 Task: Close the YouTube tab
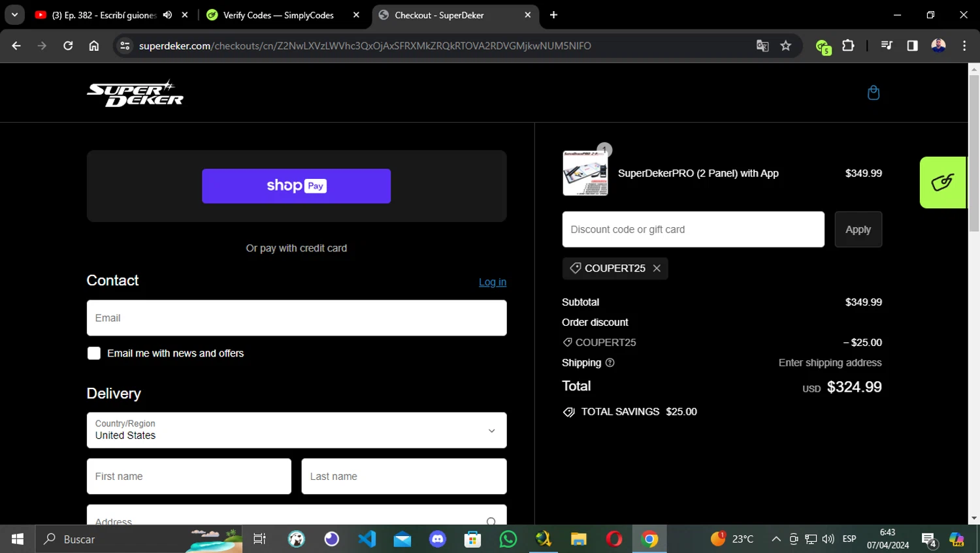click(185, 15)
